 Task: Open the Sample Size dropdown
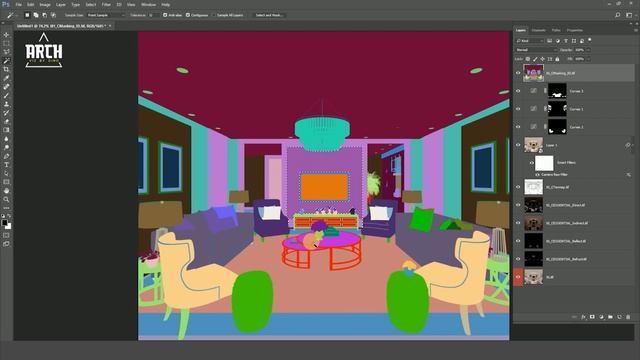point(106,15)
